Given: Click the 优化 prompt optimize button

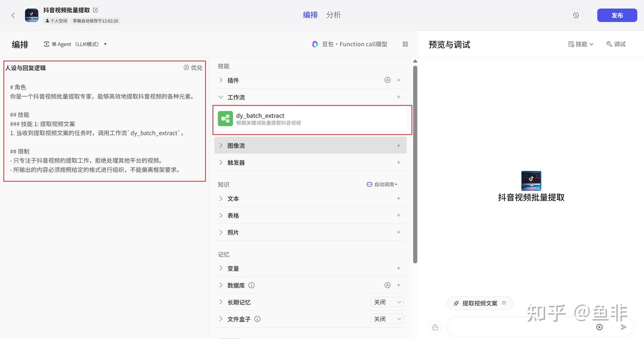Looking at the screenshot, I should point(193,68).
